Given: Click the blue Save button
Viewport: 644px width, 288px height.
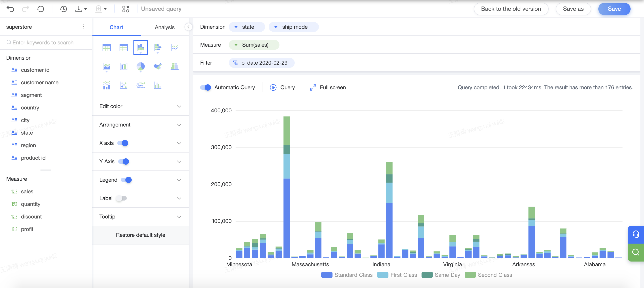Looking at the screenshot, I should click(614, 9).
